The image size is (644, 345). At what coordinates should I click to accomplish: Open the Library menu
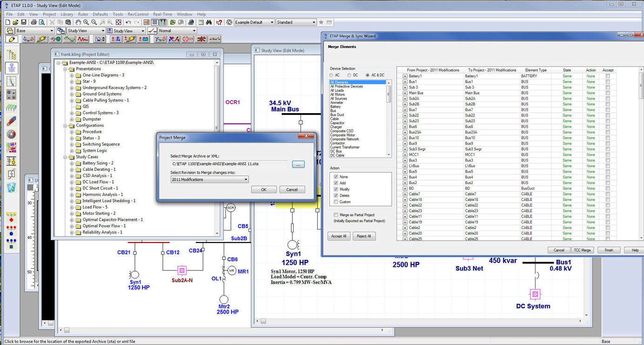tap(67, 14)
